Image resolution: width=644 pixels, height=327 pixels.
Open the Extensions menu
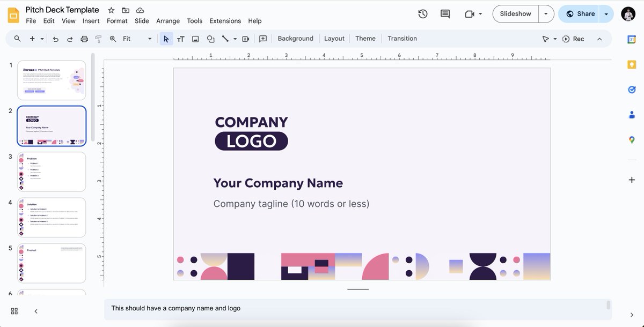coord(225,21)
